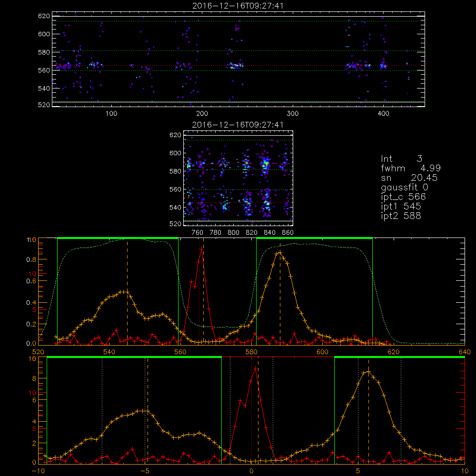Click y-axis label 580 of top plot

pyautogui.click(x=44, y=52)
